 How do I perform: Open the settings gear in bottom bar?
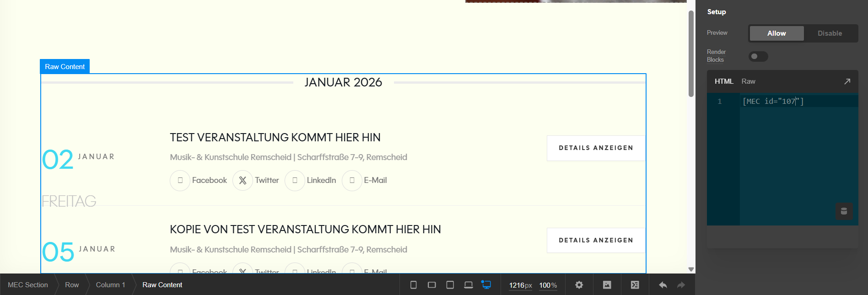579,285
